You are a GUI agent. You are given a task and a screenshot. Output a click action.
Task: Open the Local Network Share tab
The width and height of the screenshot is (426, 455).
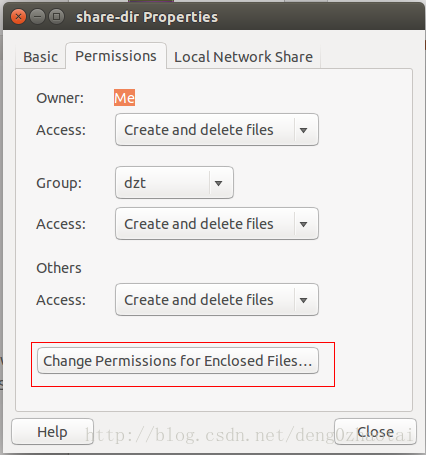[244, 57]
